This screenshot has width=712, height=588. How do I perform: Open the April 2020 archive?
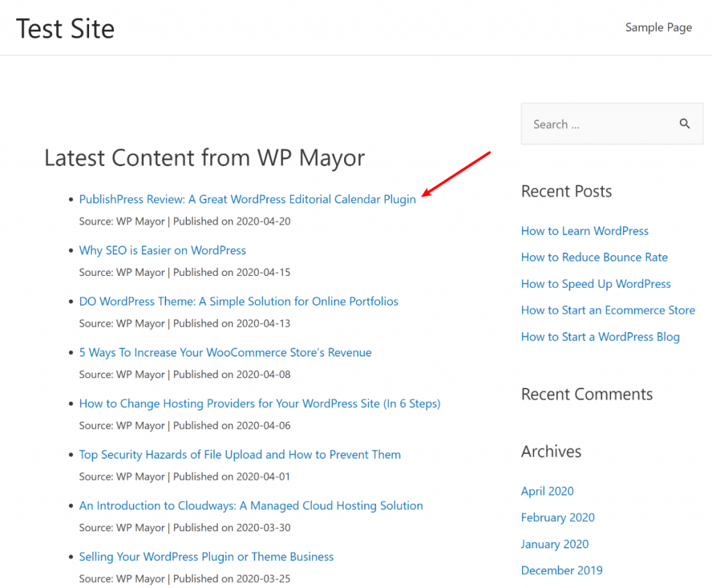[x=547, y=491]
